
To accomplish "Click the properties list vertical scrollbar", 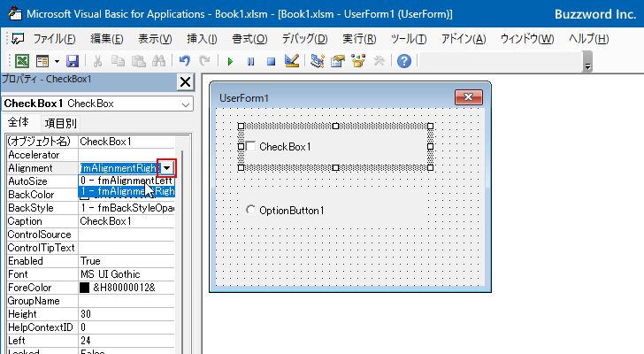I will (x=182, y=250).
